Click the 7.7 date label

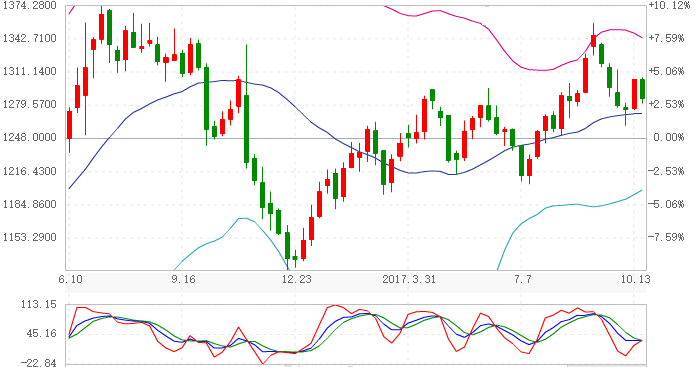click(523, 279)
